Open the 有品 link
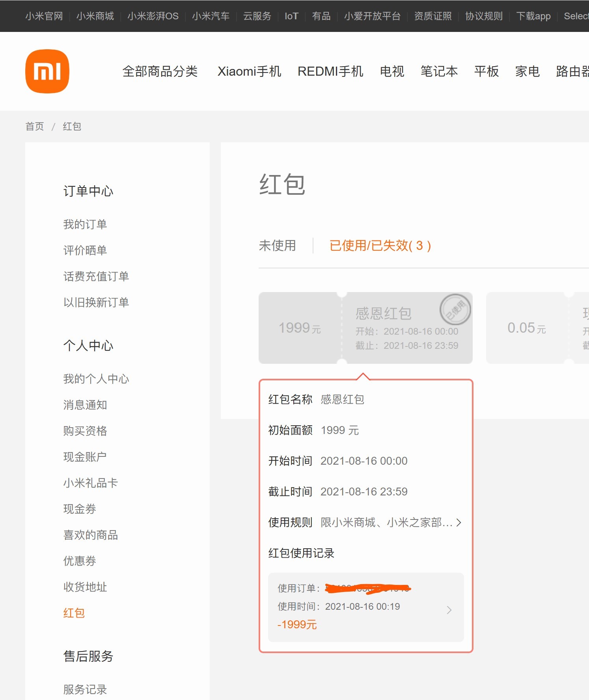This screenshot has height=700, width=589. point(321,16)
